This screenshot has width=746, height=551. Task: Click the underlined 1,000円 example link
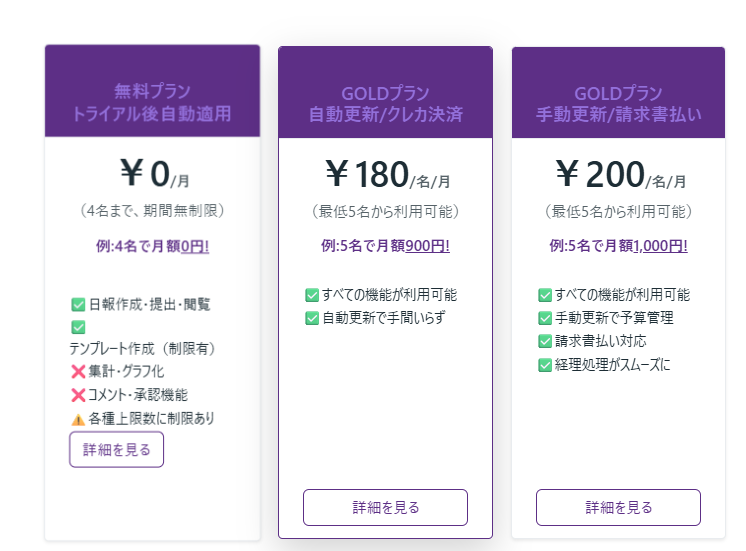[x=660, y=246]
